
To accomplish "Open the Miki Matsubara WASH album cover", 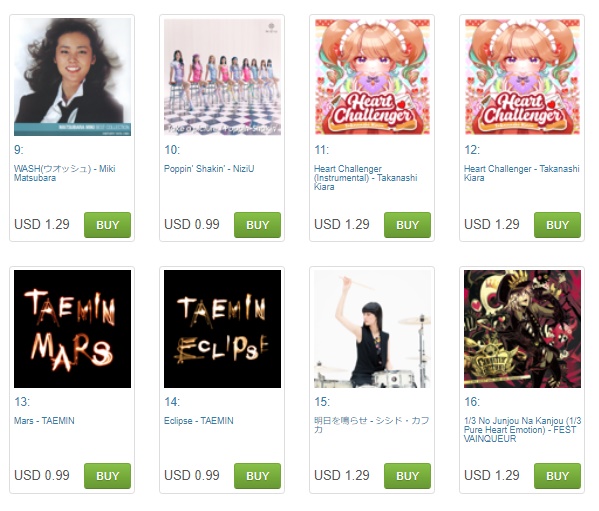I will click(72, 77).
